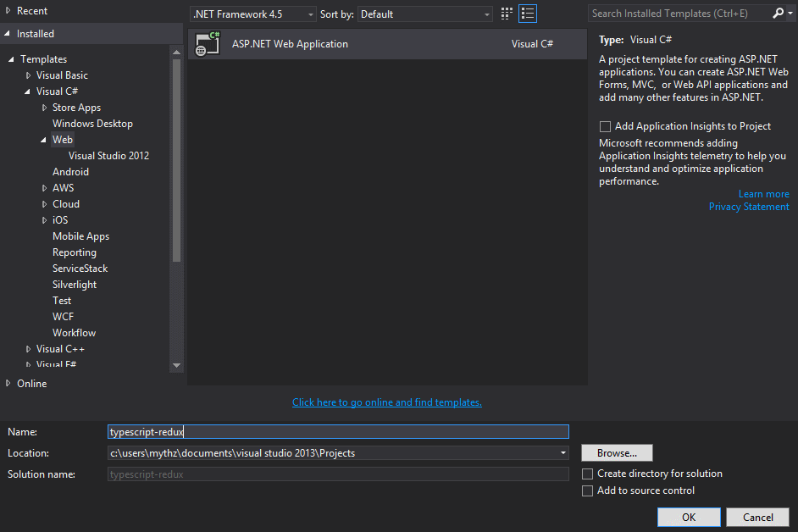Select Windows Desktop template category
The image size is (798, 532).
pos(92,124)
